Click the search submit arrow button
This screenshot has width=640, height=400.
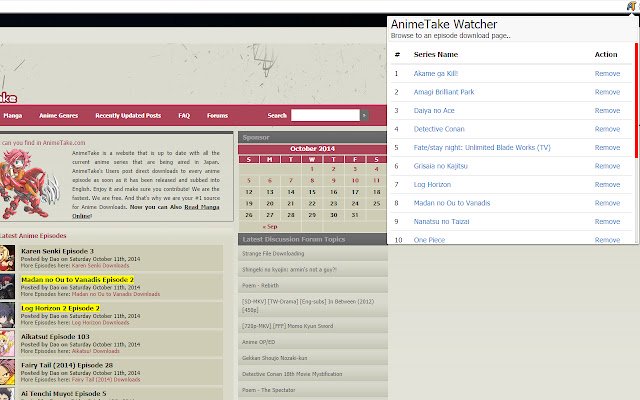364,116
